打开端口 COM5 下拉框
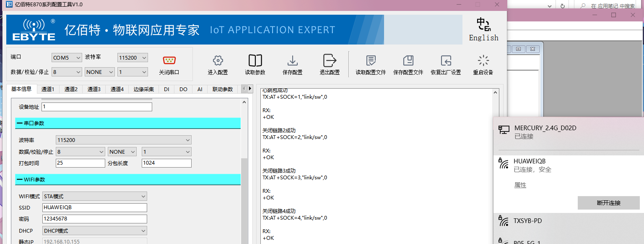 66,57
